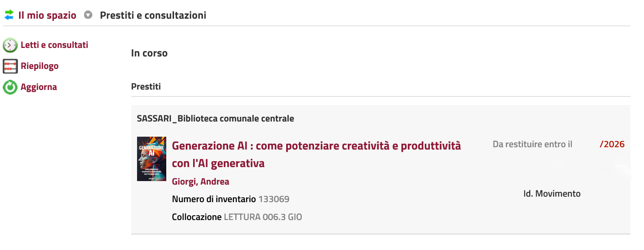
Task: Open the Generazione AI book cover thumbnail
Action: [151, 158]
